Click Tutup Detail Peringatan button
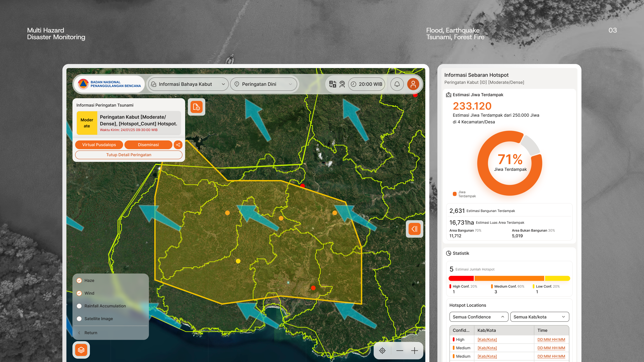The height and width of the screenshot is (362, 644). [128, 155]
